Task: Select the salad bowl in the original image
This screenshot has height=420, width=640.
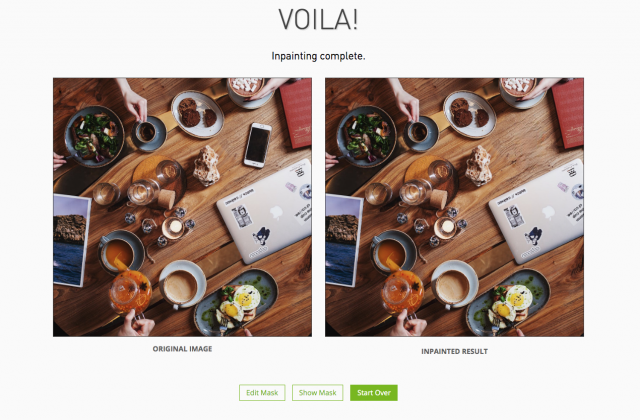Action: point(94,136)
